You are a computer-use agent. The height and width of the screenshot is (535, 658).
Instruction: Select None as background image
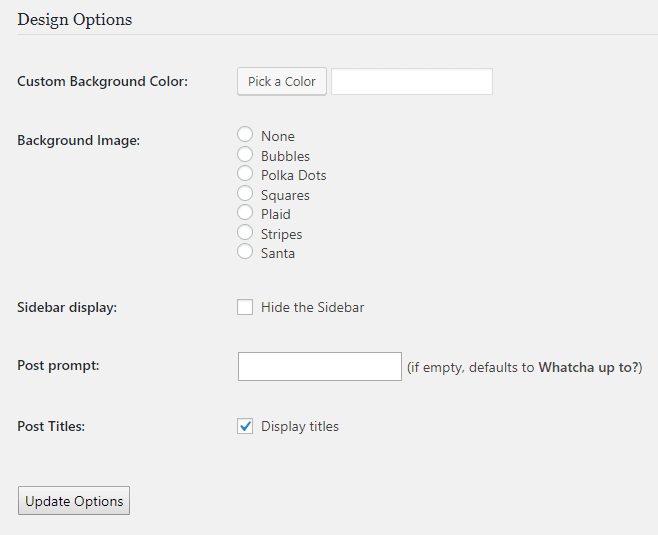[x=245, y=135]
